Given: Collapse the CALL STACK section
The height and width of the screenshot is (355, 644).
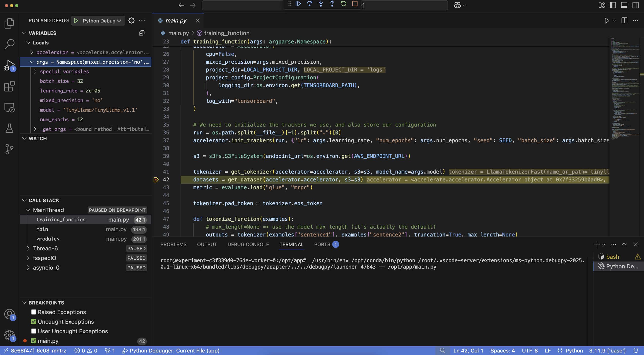Looking at the screenshot, I should tap(25, 200).
